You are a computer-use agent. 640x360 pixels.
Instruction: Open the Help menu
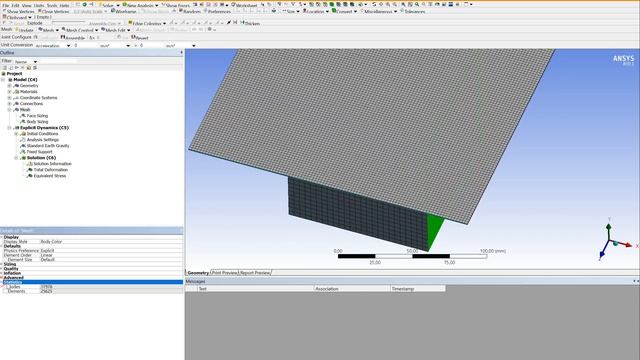pyautogui.click(x=64, y=6)
